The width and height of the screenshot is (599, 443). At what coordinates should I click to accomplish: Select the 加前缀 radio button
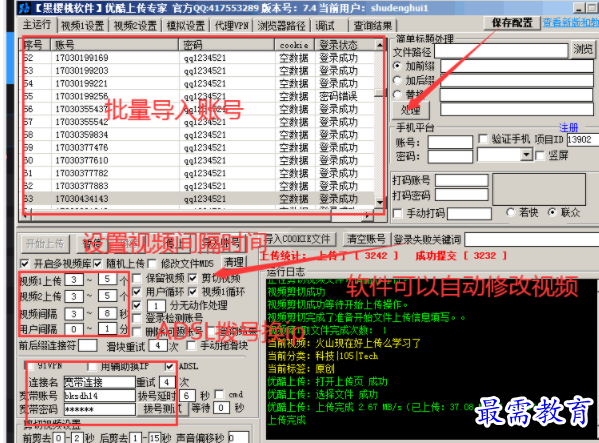click(397, 66)
